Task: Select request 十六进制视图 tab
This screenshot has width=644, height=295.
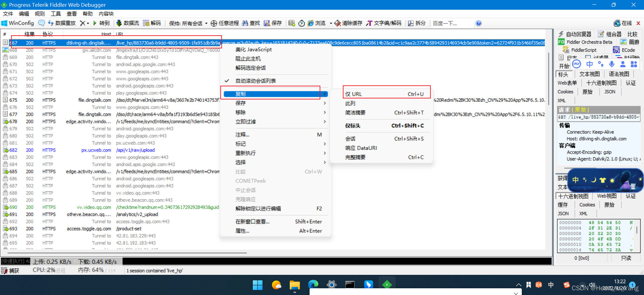Action: tap(601, 83)
